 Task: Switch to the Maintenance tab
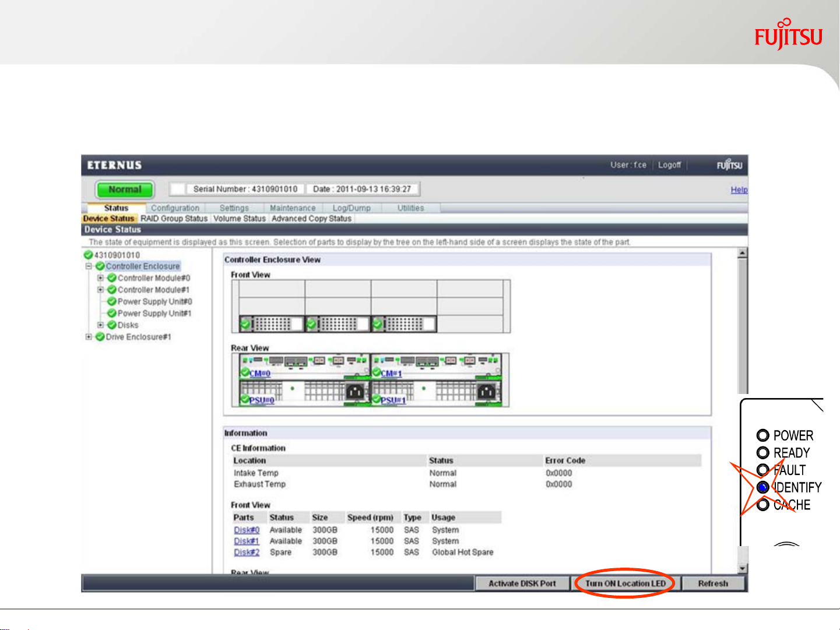click(x=292, y=208)
